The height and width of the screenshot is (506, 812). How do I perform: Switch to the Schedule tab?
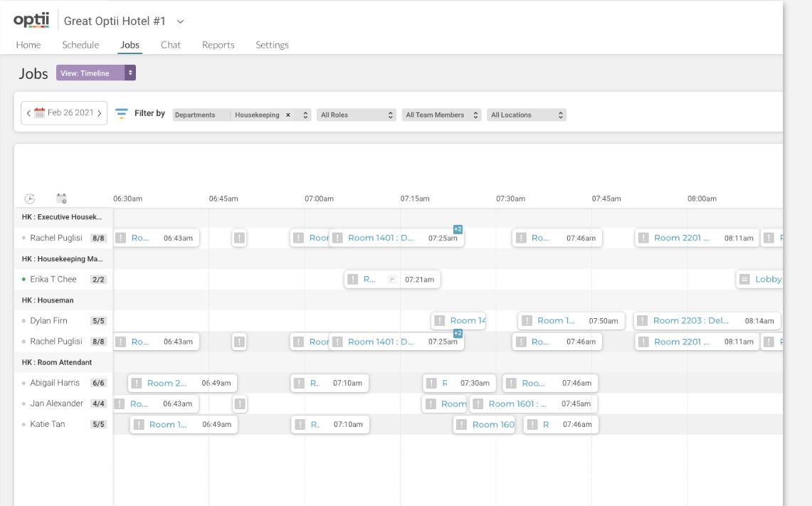(80, 45)
